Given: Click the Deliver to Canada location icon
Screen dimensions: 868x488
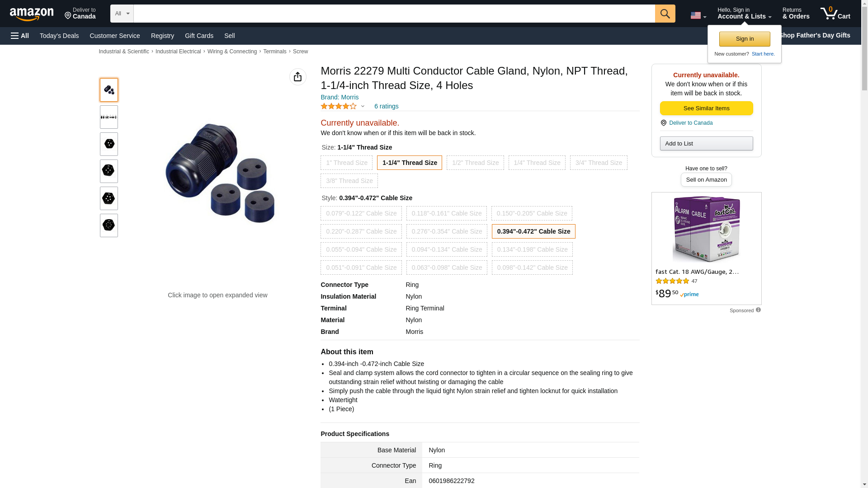Looking at the screenshot, I should (x=663, y=123).
